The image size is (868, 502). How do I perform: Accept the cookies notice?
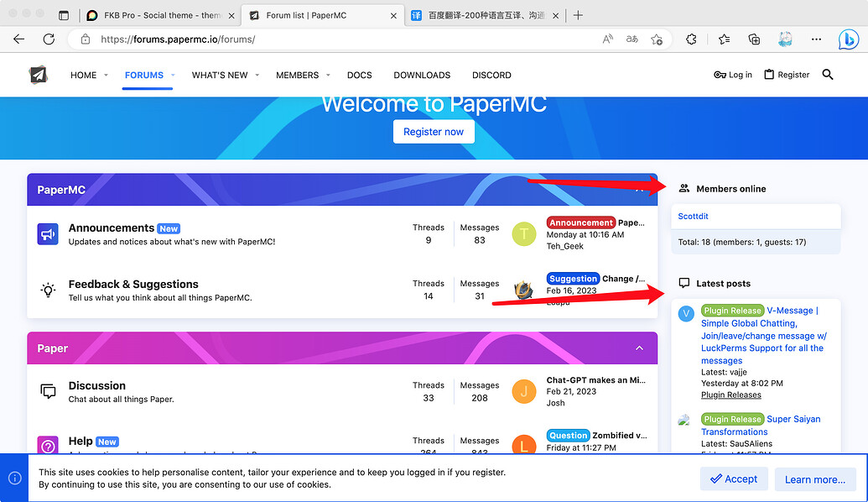[x=733, y=479]
